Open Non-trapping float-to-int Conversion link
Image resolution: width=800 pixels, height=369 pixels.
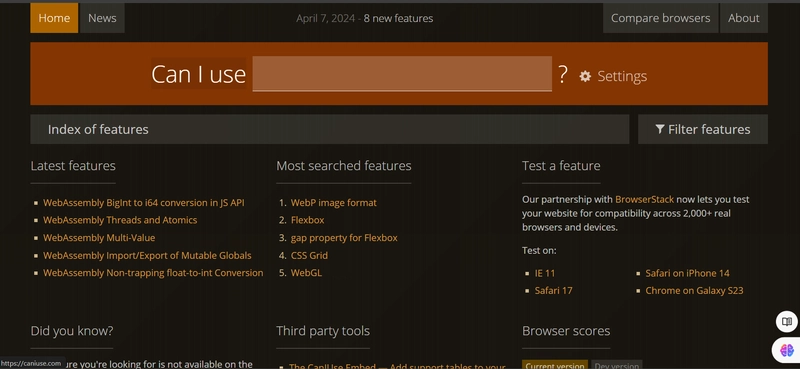153,273
